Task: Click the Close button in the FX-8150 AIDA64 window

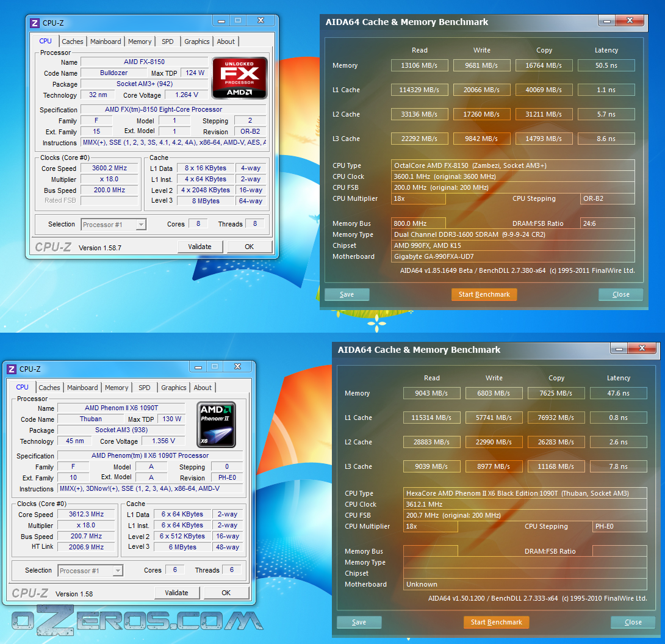Action: (621, 294)
